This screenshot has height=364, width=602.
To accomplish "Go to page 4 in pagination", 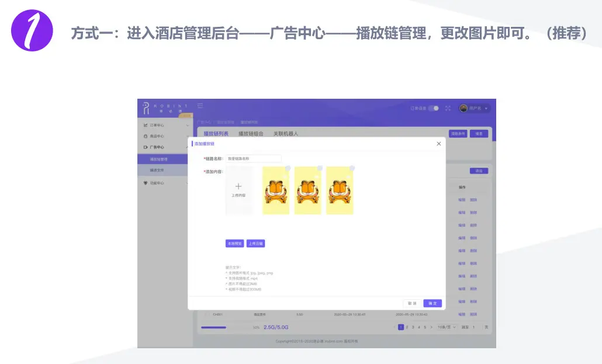I will click(419, 327).
